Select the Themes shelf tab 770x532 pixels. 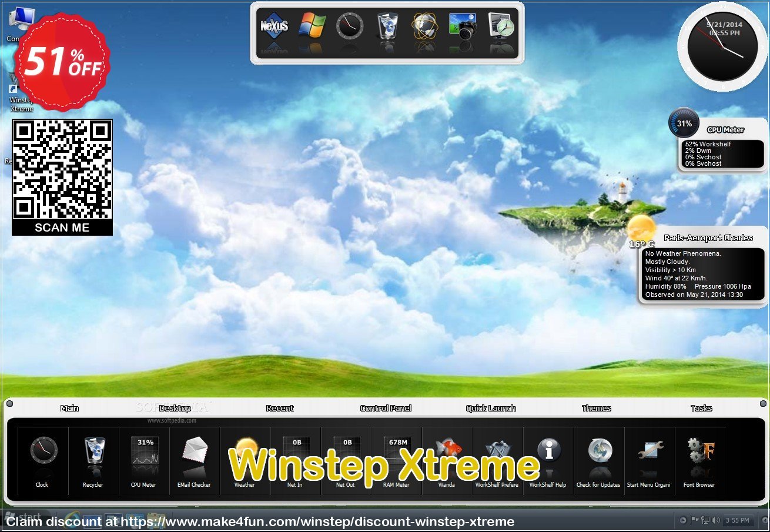pos(596,408)
